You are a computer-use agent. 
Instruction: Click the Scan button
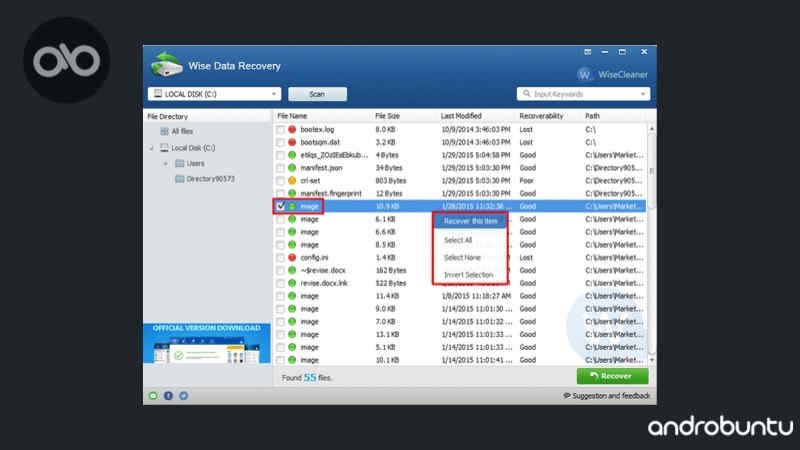point(317,94)
